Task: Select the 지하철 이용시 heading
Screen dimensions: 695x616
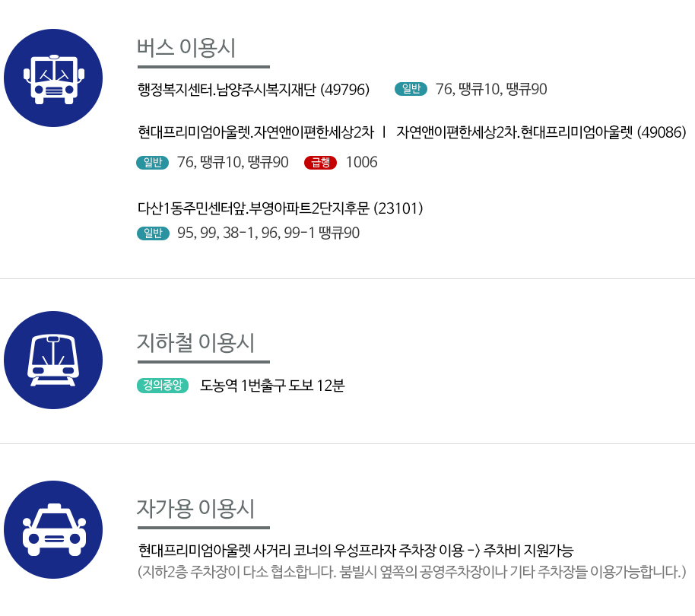Action: pos(195,342)
